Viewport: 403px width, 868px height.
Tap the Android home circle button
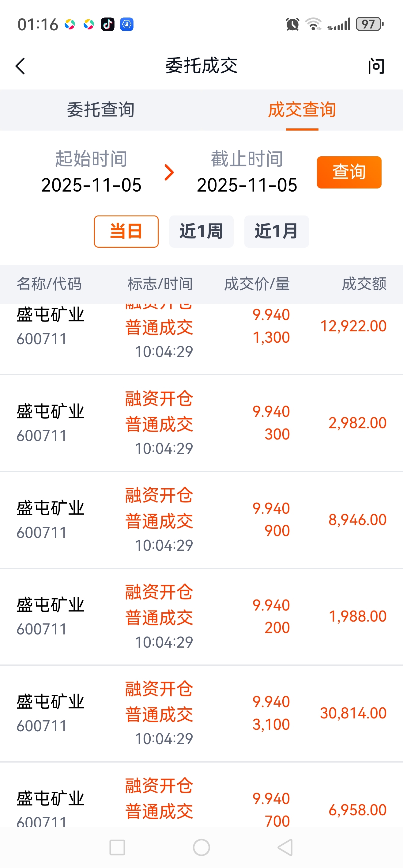201,847
